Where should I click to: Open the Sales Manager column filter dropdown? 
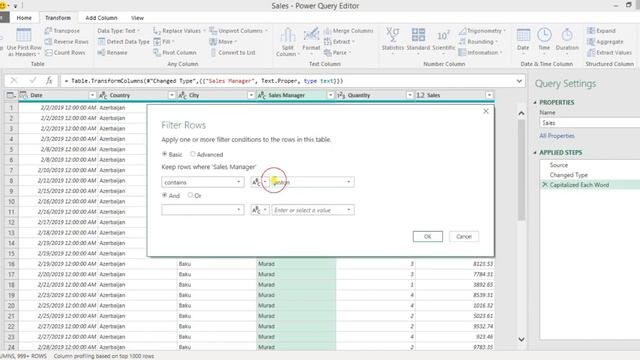pyautogui.click(x=330, y=95)
